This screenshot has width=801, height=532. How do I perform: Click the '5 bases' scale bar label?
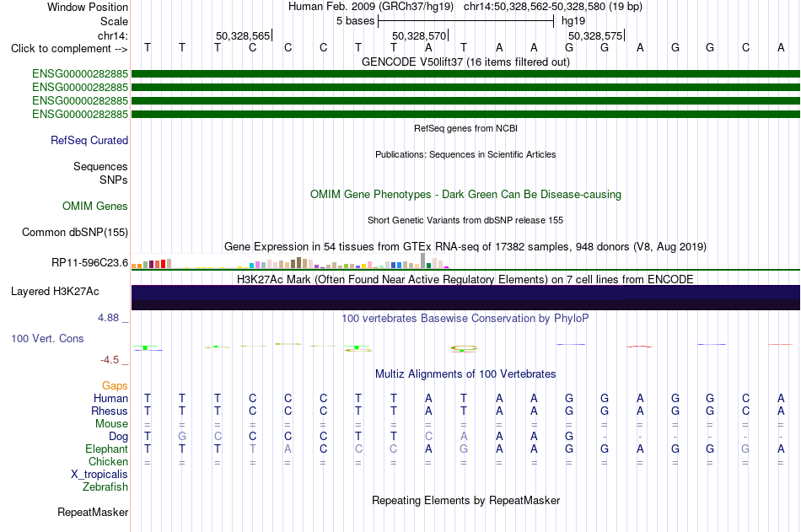click(355, 21)
